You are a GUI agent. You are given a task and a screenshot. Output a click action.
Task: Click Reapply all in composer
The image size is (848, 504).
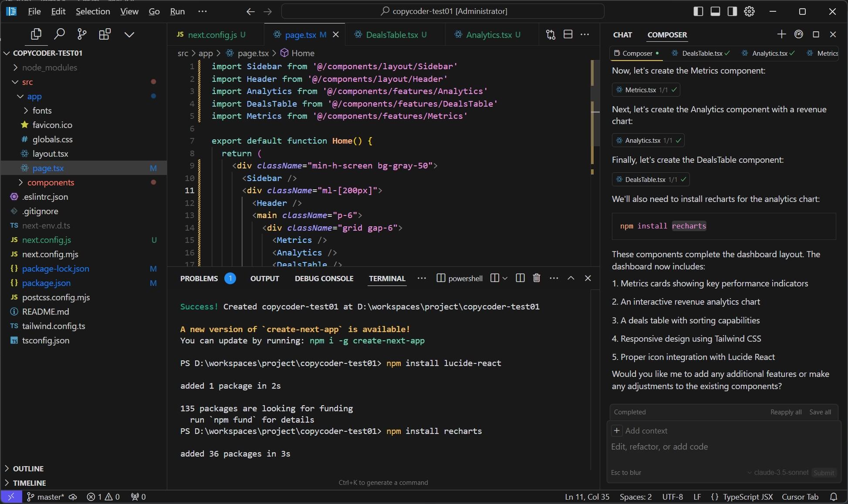tap(786, 412)
